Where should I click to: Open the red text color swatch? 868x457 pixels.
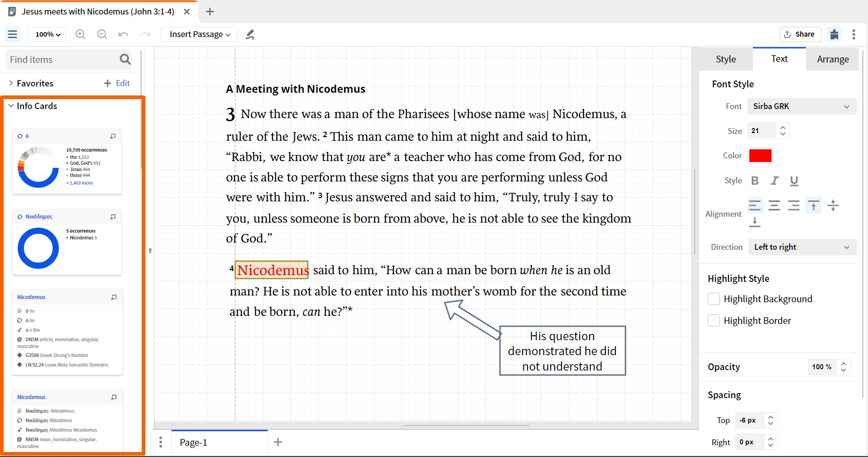[760, 156]
